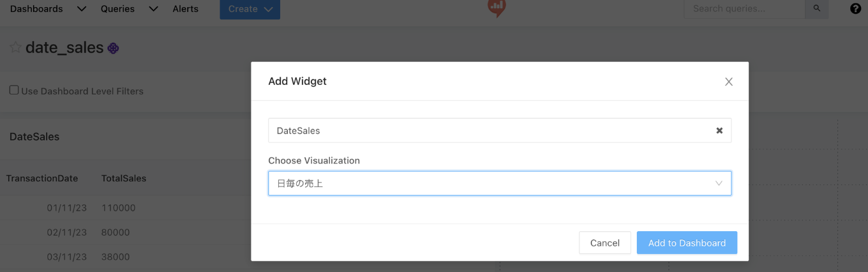
Task: Click the search magnifier icon
Action: point(816,9)
